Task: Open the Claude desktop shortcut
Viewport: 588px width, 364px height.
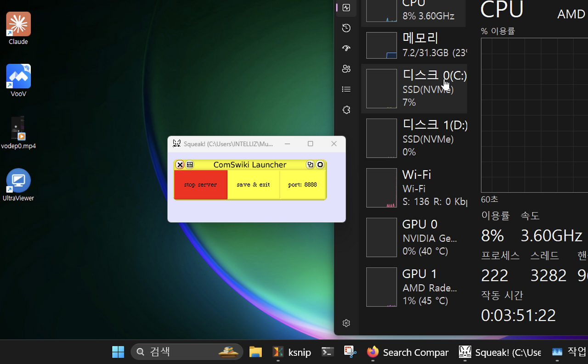Action: click(18, 28)
